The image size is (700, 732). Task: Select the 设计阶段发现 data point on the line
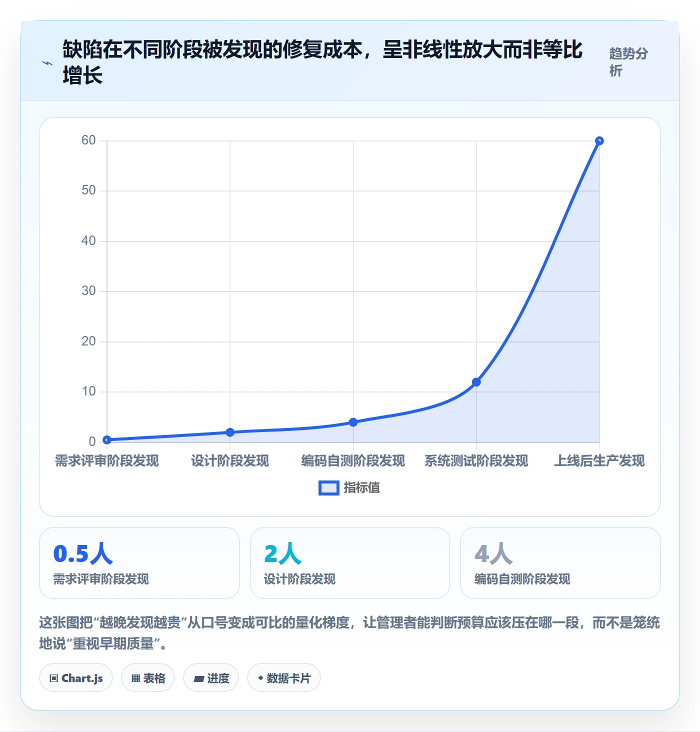pos(230,432)
